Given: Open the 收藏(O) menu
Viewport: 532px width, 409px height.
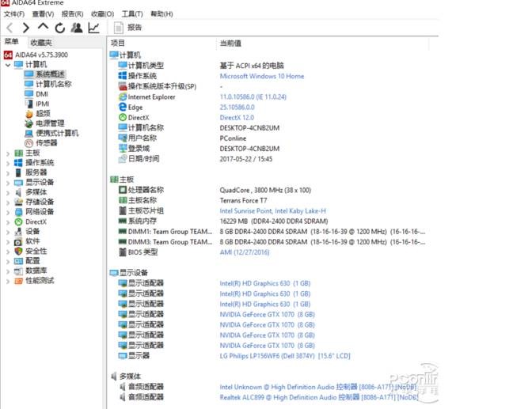Looking at the screenshot, I should 102,14.
